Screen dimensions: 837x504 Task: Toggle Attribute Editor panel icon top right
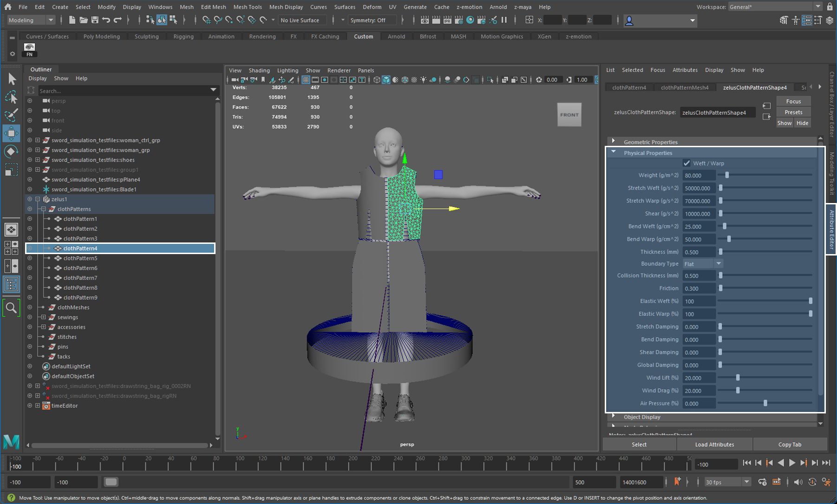click(x=807, y=20)
